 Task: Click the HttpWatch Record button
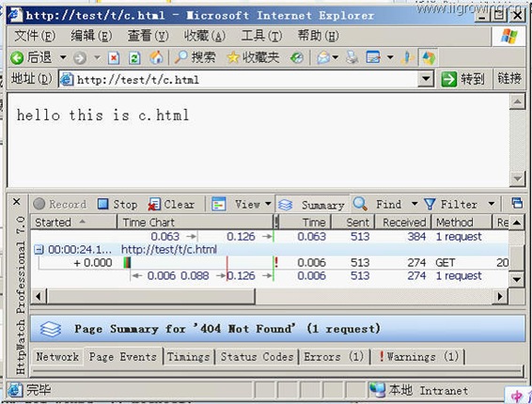(x=60, y=204)
